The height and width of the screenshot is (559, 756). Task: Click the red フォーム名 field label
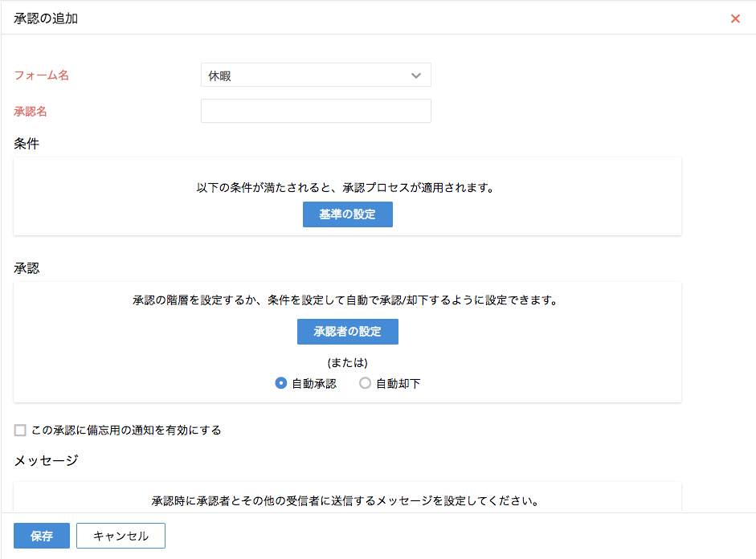[x=42, y=75]
